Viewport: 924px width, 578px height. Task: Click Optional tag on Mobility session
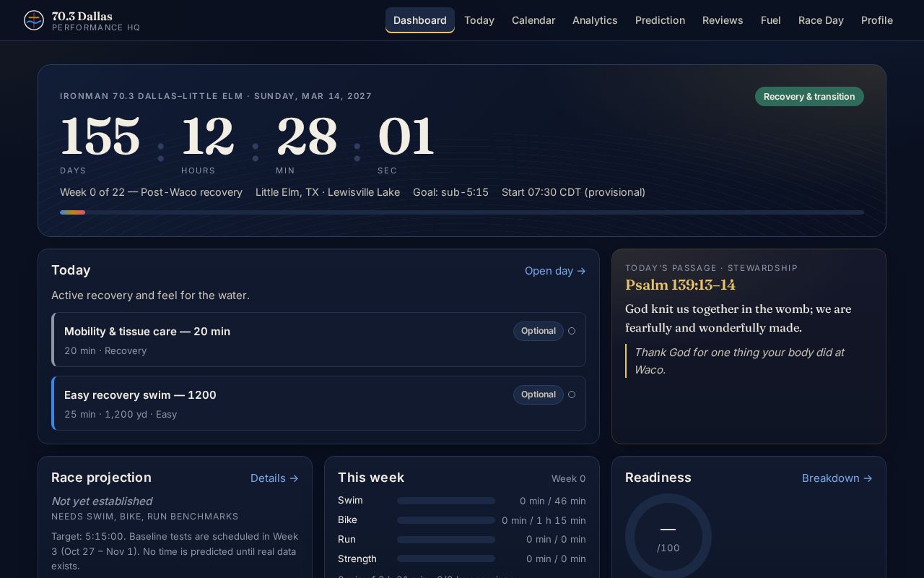pos(539,331)
